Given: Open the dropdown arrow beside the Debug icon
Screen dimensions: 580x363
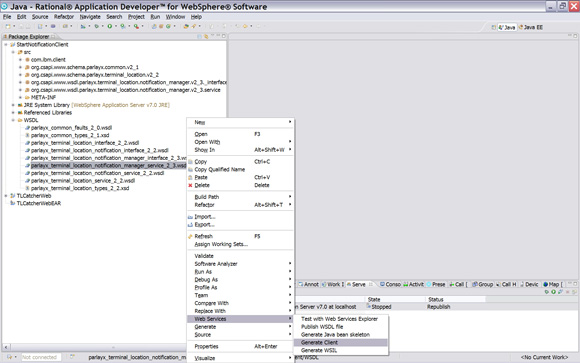Looking at the screenshot, I should pos(102,26).
